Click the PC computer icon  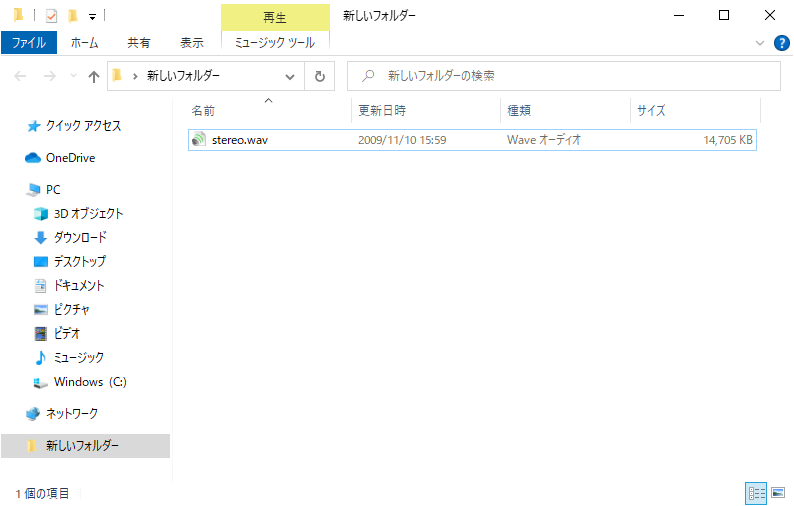[33, 190]
